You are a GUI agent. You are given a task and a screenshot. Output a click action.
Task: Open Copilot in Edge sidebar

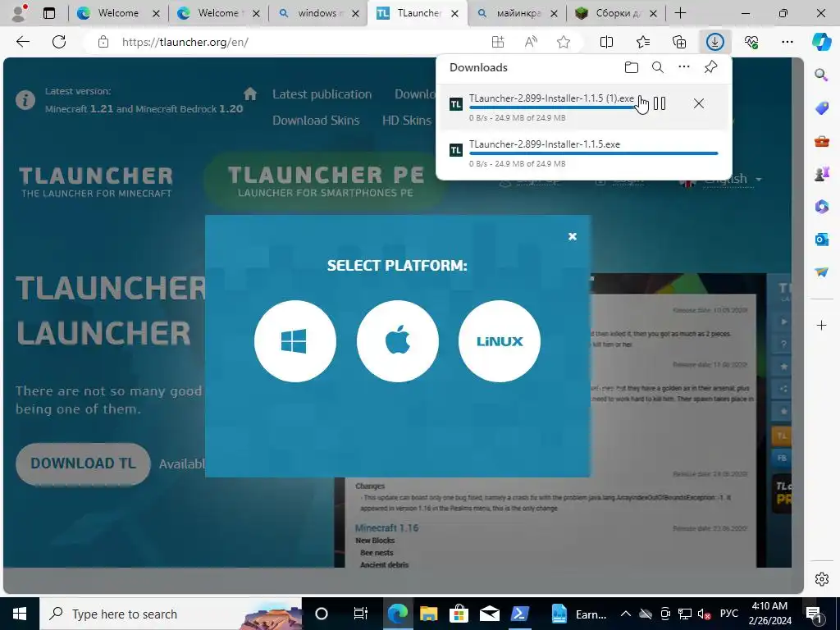(x=821, y=42)
